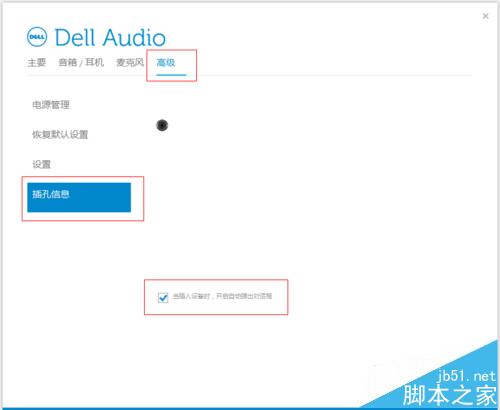Click the black audio jack icon
The image size is (500, 410).
pos(162,125)
